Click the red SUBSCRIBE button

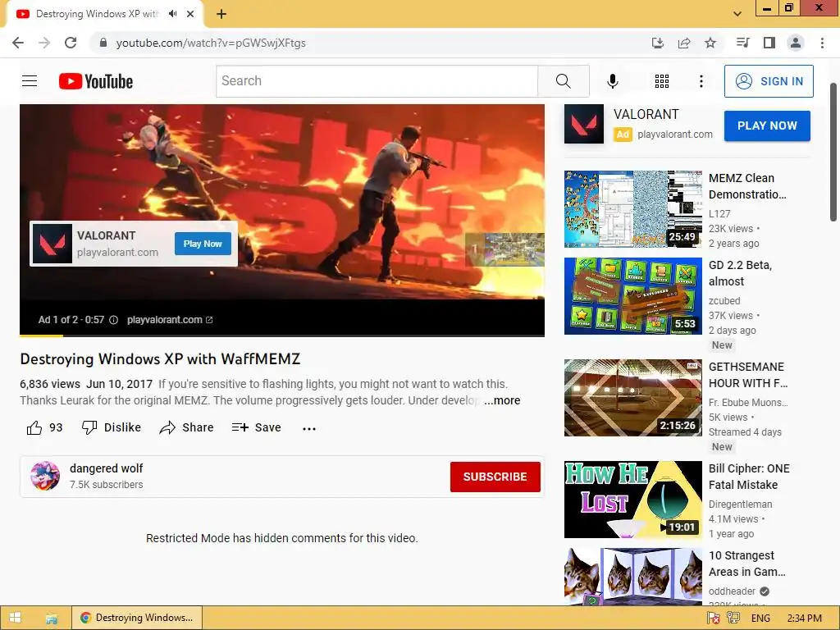pyautogui.click(x=495, y=477)
